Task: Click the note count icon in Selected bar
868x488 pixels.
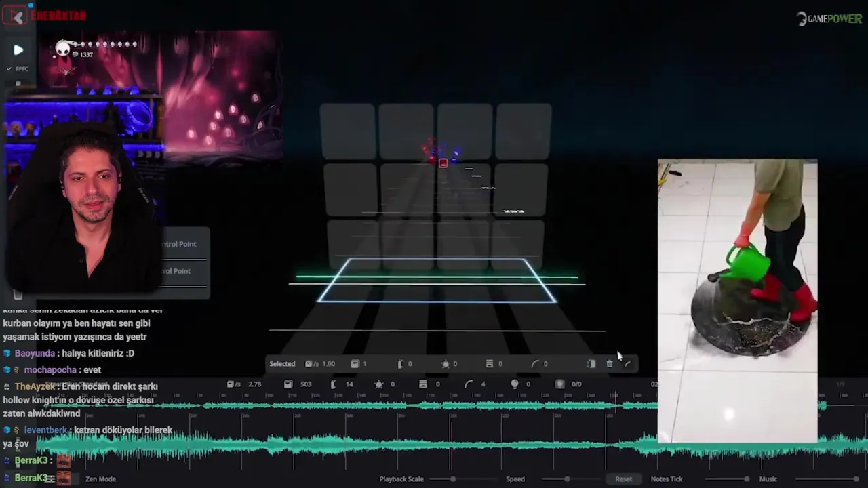Action: coord(355,364)
